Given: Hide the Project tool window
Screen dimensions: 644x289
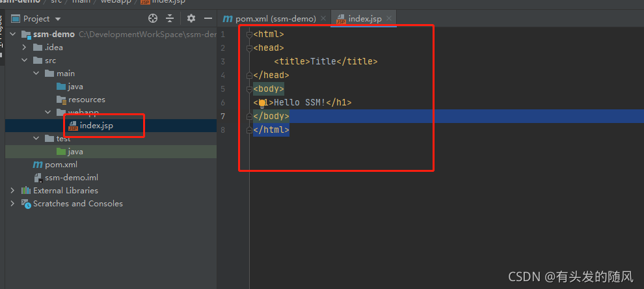Looking at the screenshot, I should point(208,18).
